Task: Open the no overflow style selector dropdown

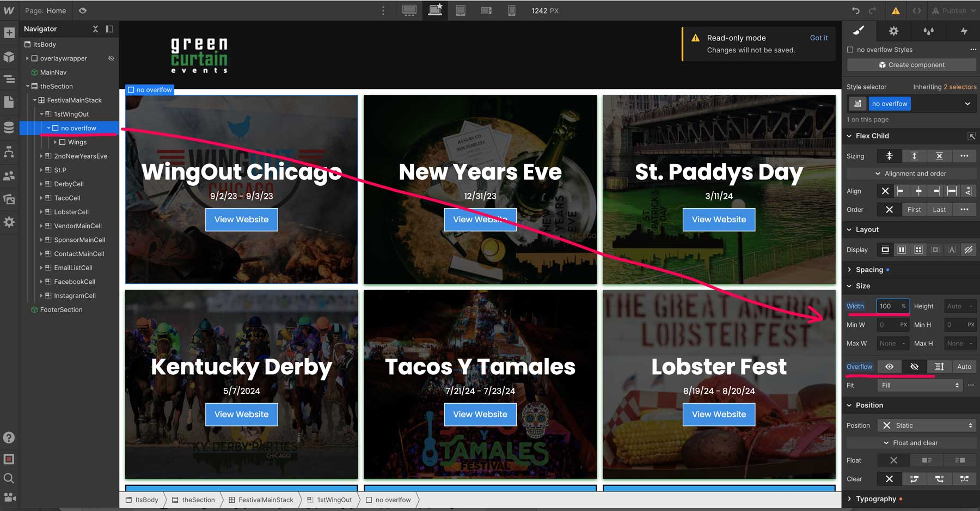Action: [x=967, y=104]
